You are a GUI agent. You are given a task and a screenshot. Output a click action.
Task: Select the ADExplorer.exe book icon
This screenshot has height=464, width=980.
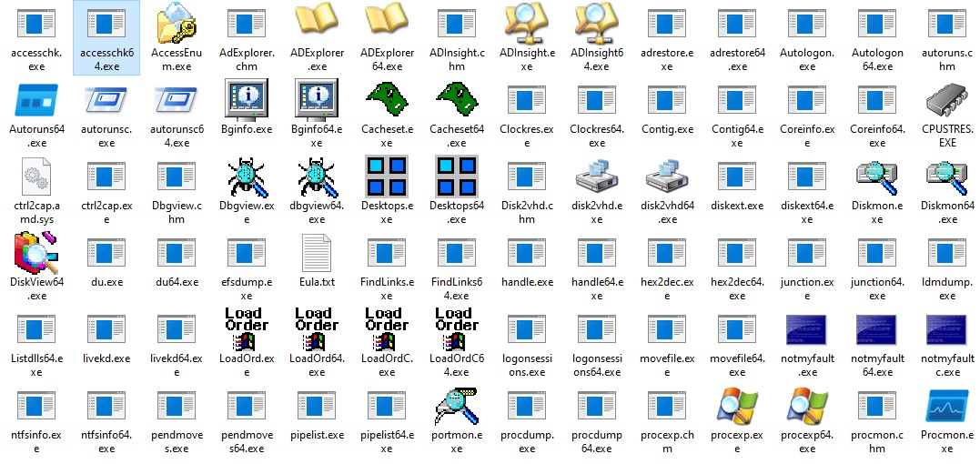click(317, 21)
